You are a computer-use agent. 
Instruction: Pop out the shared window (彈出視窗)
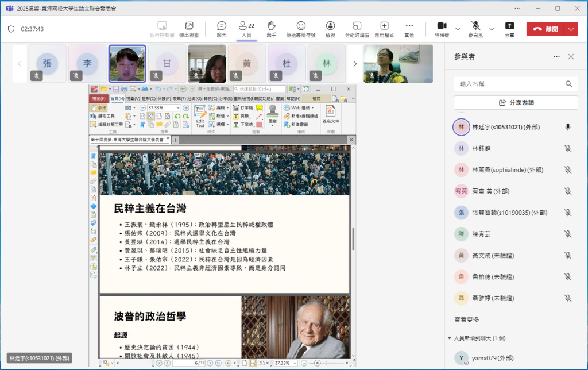coord(189,29)
